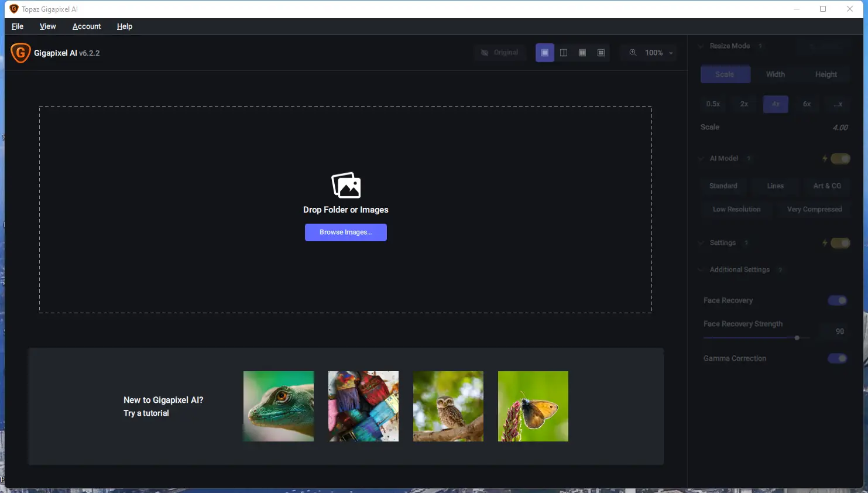Choose the 0.5x scale preset

click(713, 104)
